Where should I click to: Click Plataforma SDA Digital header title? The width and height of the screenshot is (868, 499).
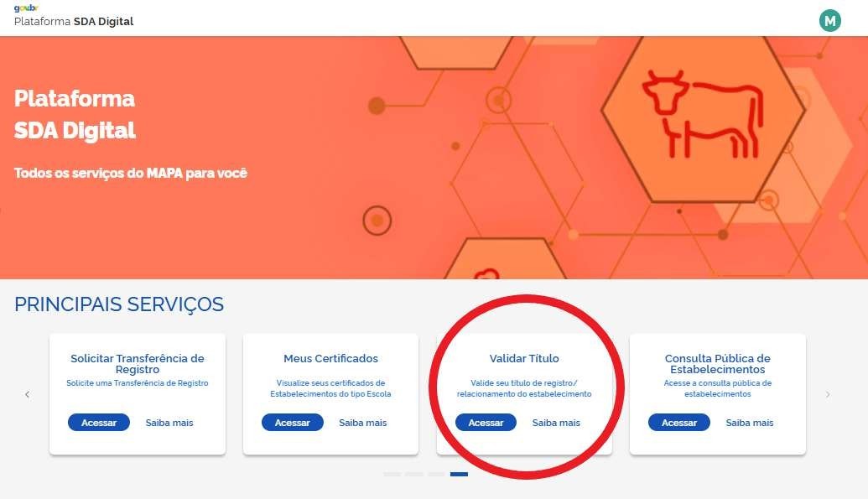(x=74, y=22)
